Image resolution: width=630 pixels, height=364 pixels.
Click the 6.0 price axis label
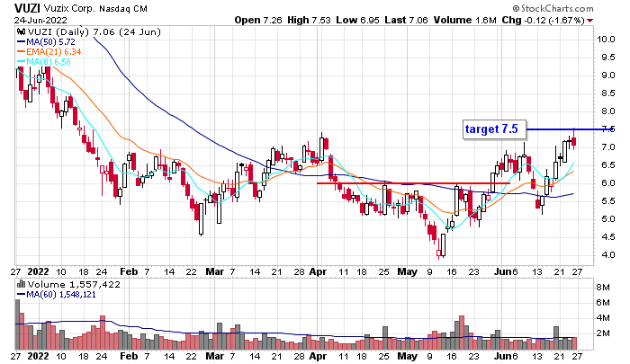pos(607,183)
